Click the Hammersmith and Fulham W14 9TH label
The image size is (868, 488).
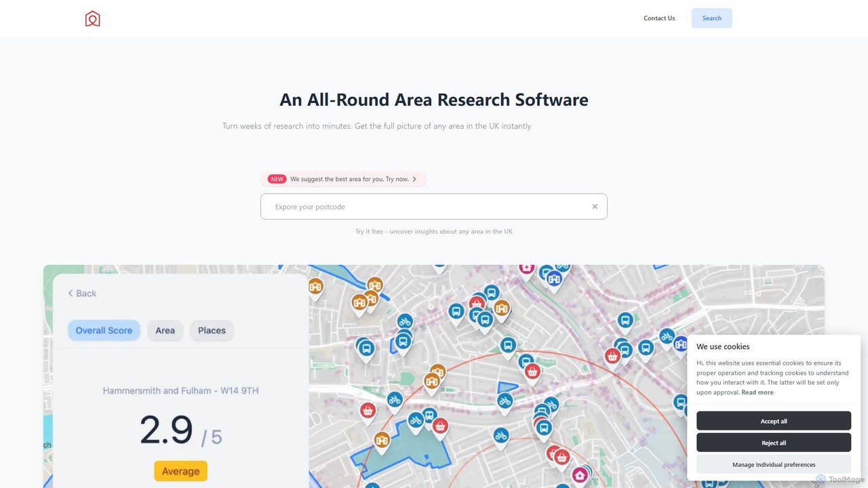tap(180, 390)
